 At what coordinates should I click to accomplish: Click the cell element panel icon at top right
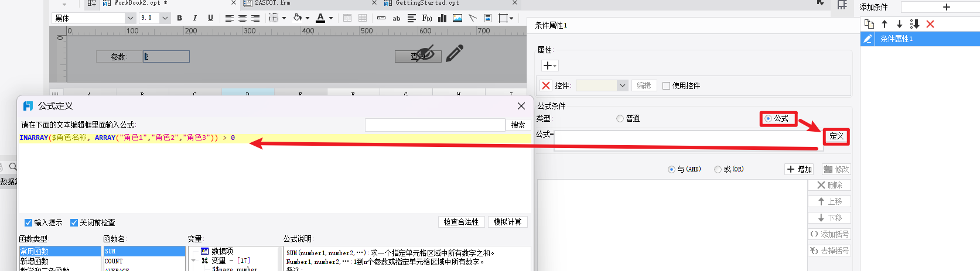tap(842, 5)
